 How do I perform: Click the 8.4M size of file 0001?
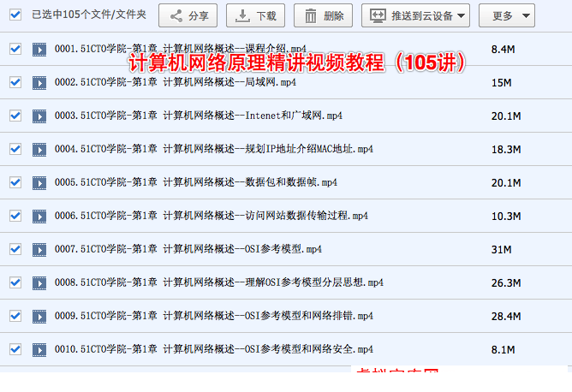503,50
